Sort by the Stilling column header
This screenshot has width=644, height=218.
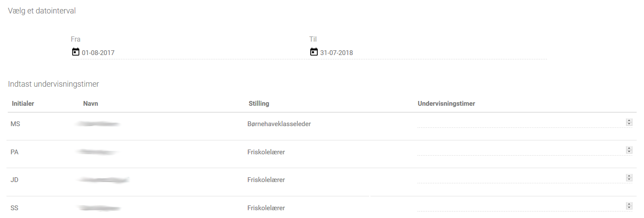[x=259, y=104]
